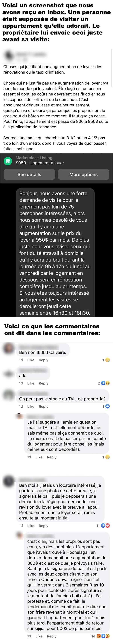Open the 14 reactions on Hochelaga comment
The height and width of the screenshot is (644, 113).
click(101, 636)
